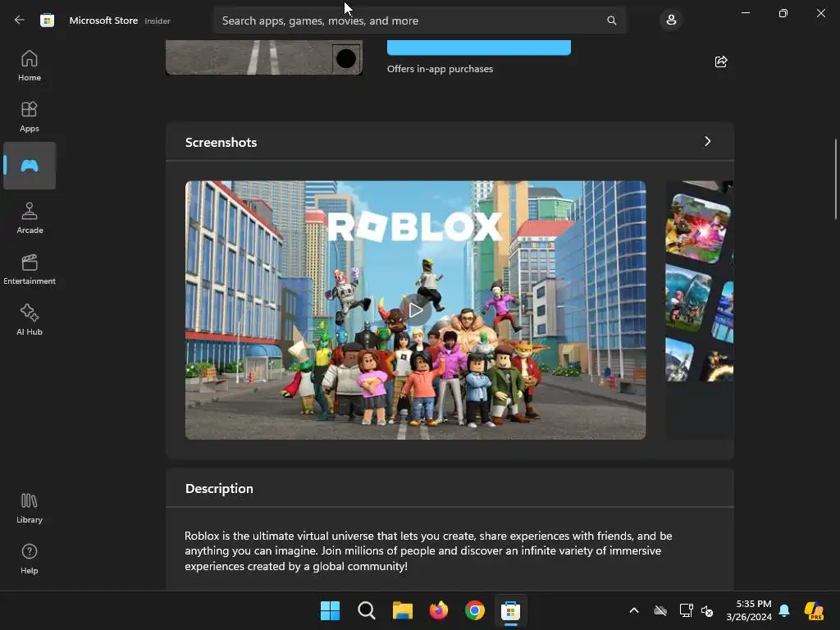
Task: Click the Copilot preview taskbar icon
Action: point(814,610)
